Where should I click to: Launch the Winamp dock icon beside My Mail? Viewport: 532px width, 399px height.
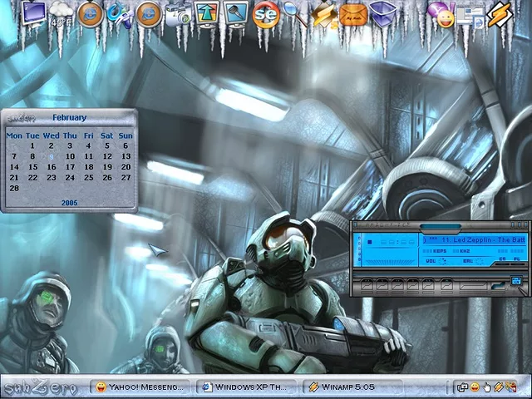click(324, 16)
